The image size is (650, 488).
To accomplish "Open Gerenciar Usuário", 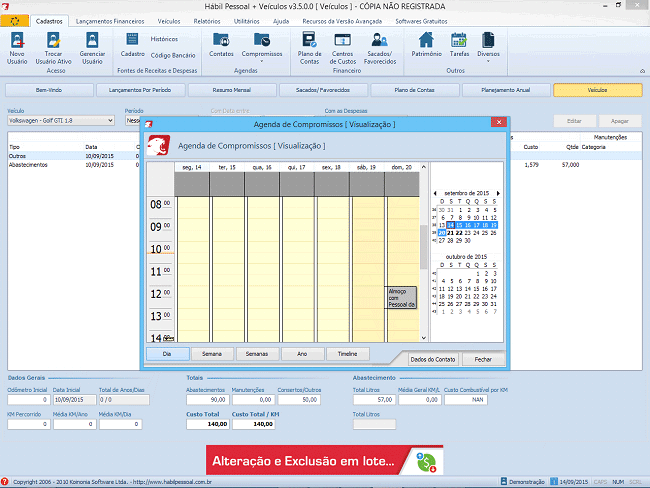I will tap(92, 48).
